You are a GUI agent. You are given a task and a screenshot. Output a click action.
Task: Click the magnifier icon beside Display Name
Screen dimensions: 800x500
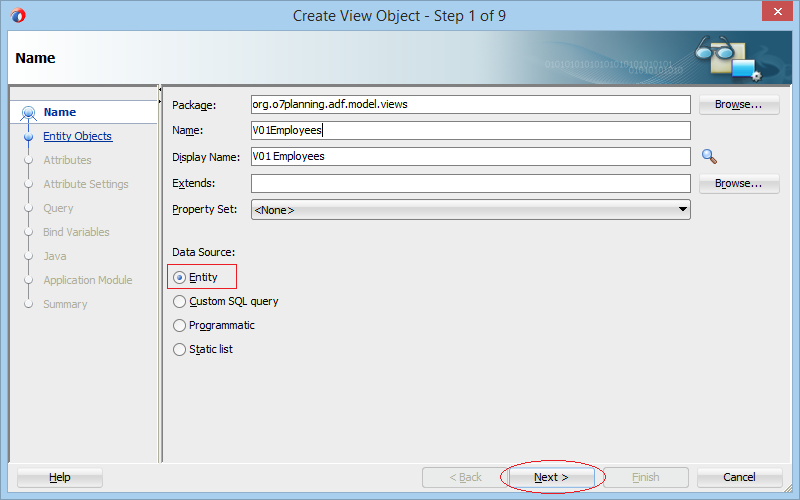tap(709, 156)
